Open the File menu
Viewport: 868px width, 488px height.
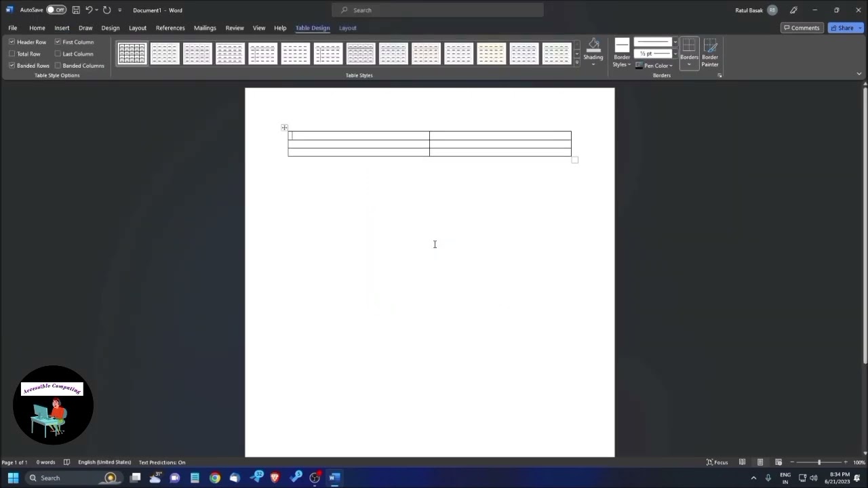click(x=13, y=28)
